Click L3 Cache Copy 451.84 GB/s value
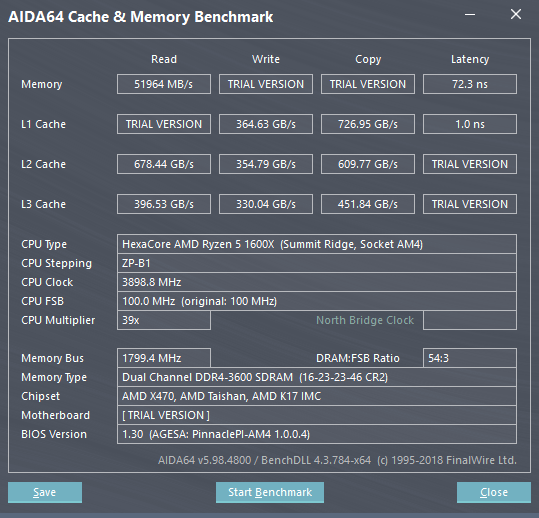 point(368,204)
